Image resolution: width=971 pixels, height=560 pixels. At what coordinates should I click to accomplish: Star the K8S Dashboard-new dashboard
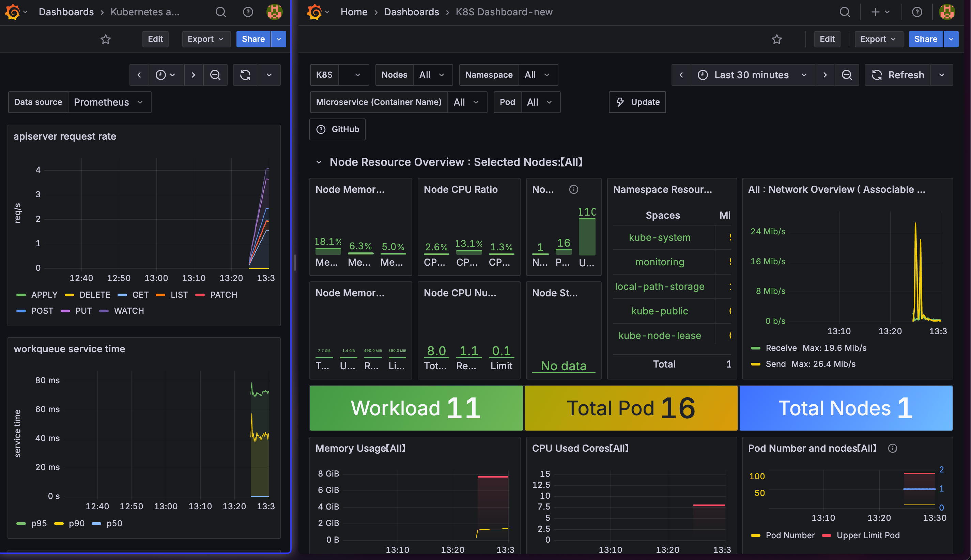[x=776, y=39]
